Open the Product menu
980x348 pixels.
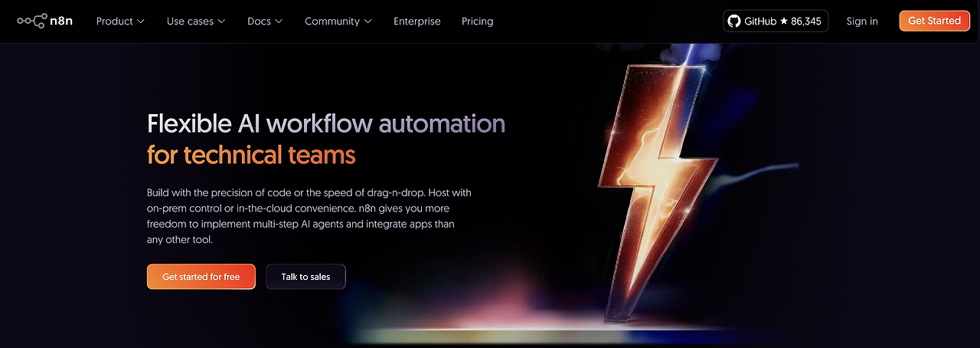[120, 21]
